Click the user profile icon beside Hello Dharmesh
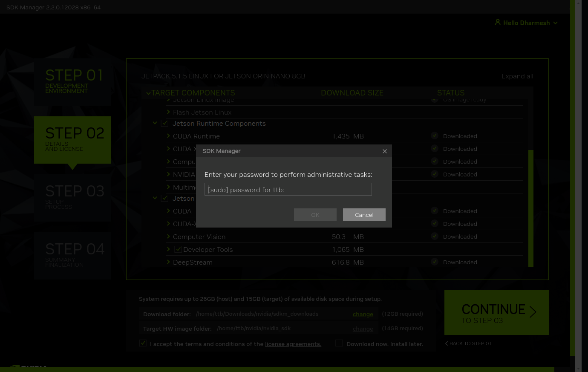The width and height of the screenshot is (588, 372). [x=497, y=22]
